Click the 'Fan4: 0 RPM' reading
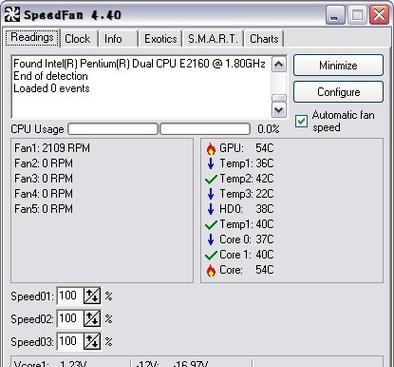The height and width of the screenshot is (367, 394). (x=43, y=194)
